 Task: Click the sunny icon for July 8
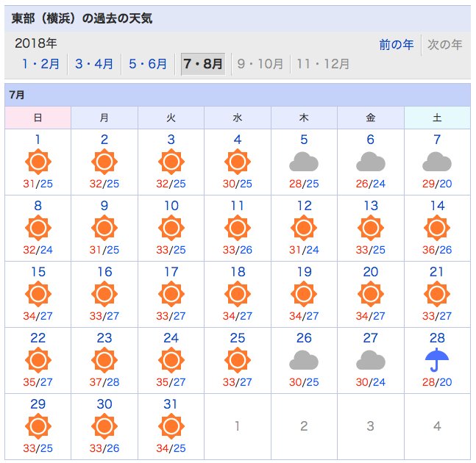click(x=38, y=228)
